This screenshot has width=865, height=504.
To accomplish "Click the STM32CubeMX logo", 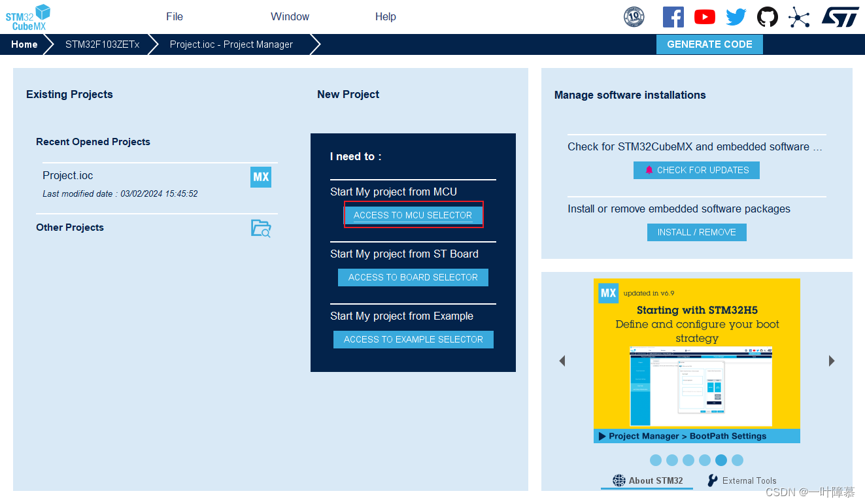I will click(29, 17).
